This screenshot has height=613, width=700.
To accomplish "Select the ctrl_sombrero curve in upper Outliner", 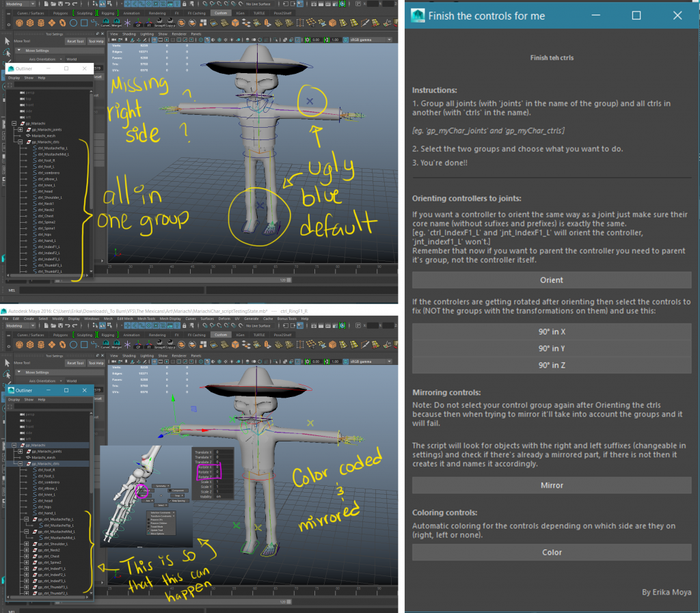I will [x=49, y=173].
